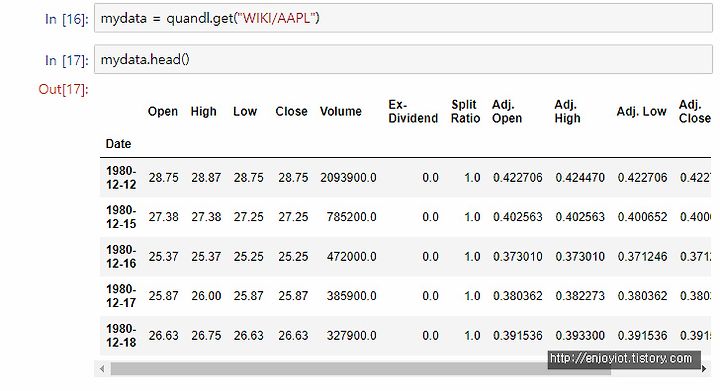
Task: Click the Adj. Low column header
Action: 641,112
